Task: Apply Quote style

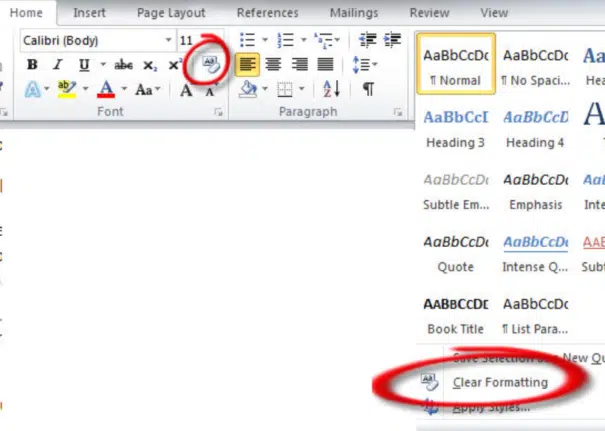Action: tap(455, 254)
